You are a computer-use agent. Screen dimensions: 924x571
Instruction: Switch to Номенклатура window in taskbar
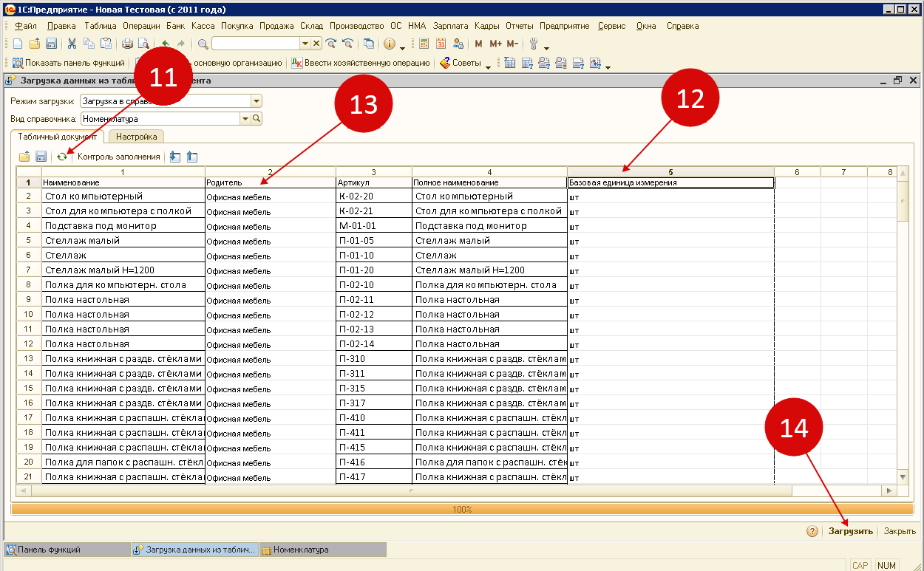pos(322,550)
